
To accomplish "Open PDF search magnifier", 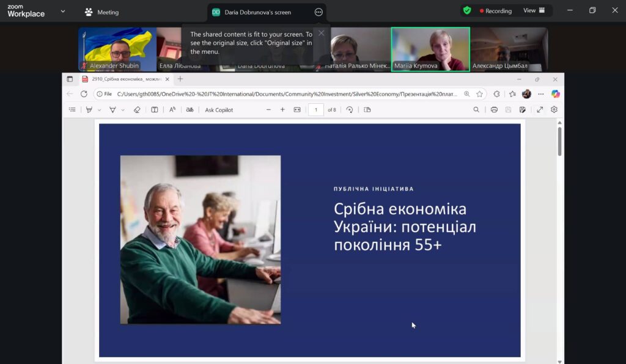I will click(476, 110).
